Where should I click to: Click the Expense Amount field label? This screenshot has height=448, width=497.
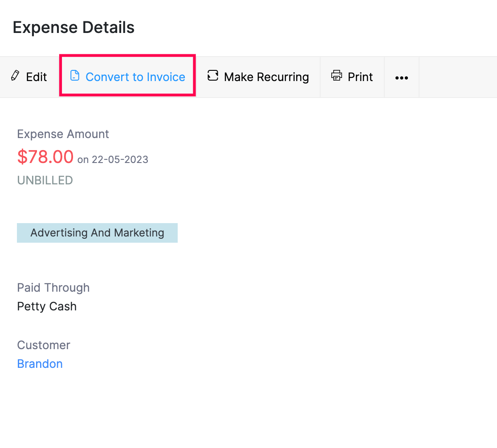[x=62, y=134]
